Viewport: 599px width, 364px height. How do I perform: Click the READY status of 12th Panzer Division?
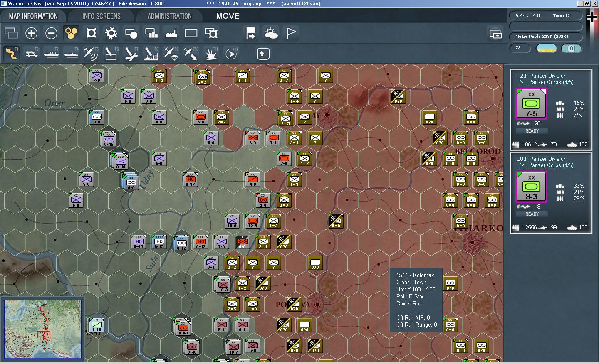click(x=532, y=131)
